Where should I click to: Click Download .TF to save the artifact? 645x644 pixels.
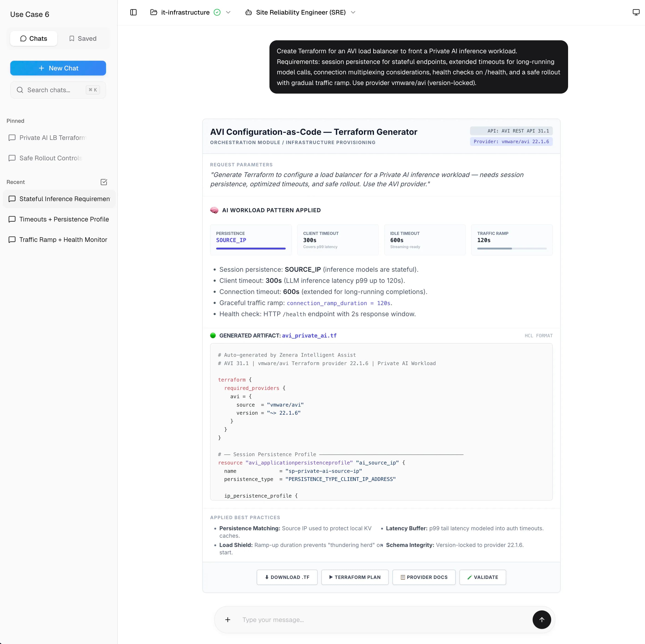point(287,577)
